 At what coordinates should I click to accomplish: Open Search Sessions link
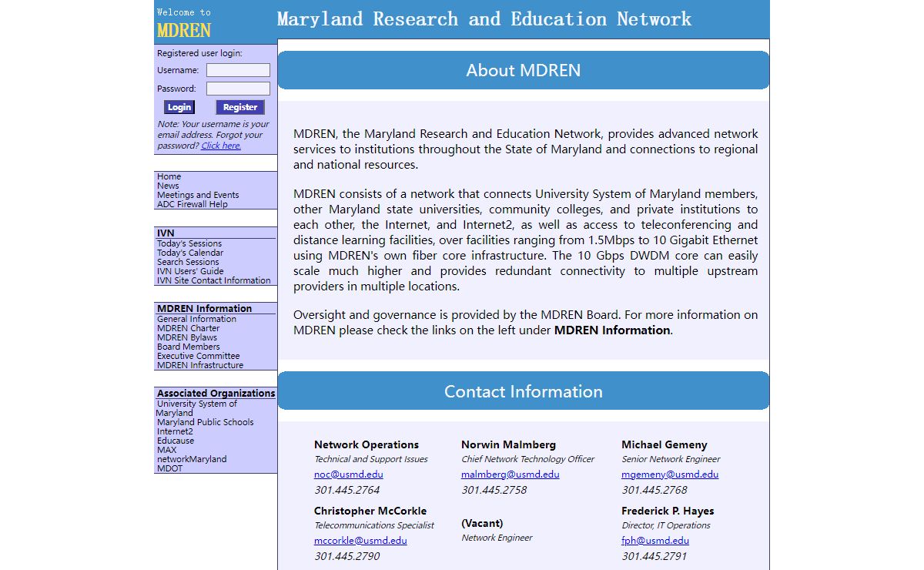pos(188,262)
